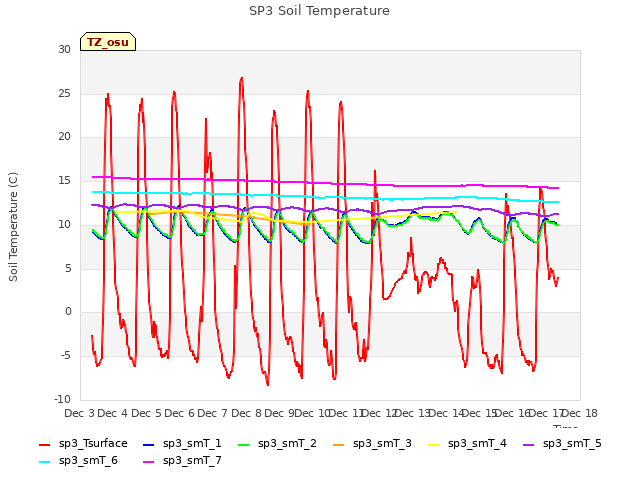Click the Dec 4 x-axis label

[x=113, y=413]
